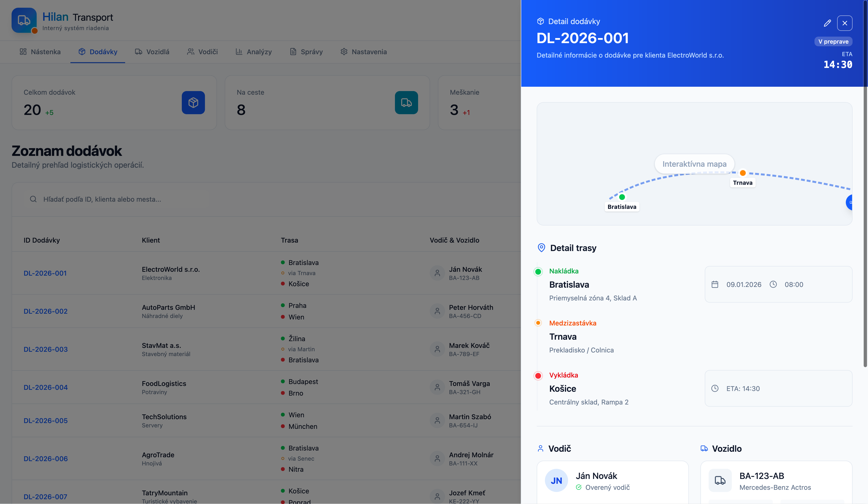Click the package icon in Celkom dodávok card
This screenshot has width=868, height=504.
point(193,103)
